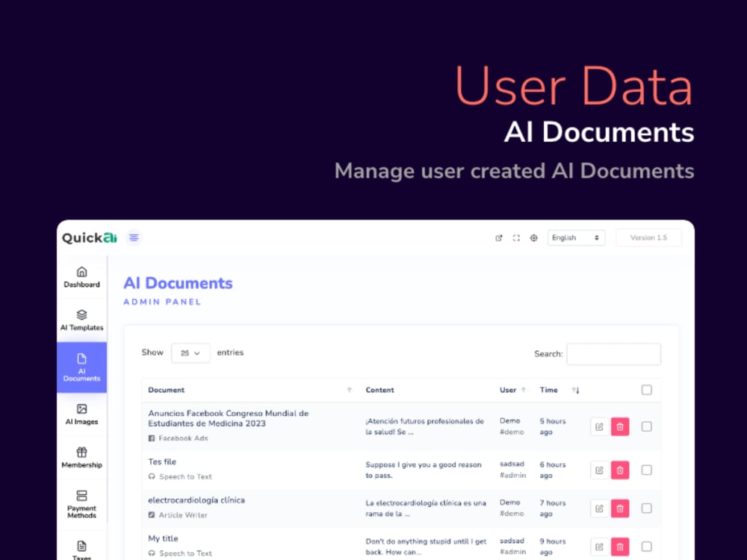This screenshot has width=747, height=560.
Task: Select the checkbox beside the Anuncios Facebook document
Action: click(x=647, y=426)
